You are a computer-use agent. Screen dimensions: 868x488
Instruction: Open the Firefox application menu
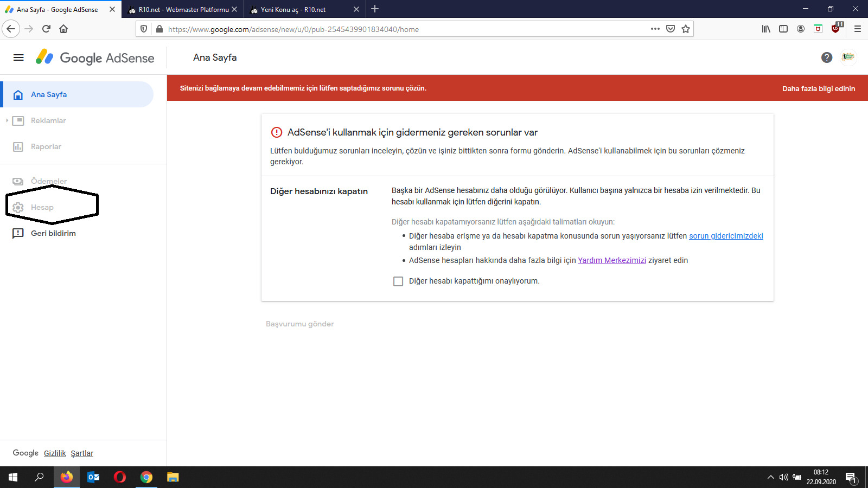pyautogui.click(x=858, y=29)
